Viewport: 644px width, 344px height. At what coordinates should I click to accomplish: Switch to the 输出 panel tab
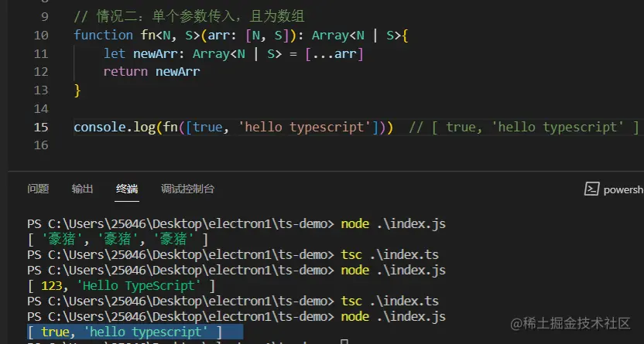[x=82, y=189]
